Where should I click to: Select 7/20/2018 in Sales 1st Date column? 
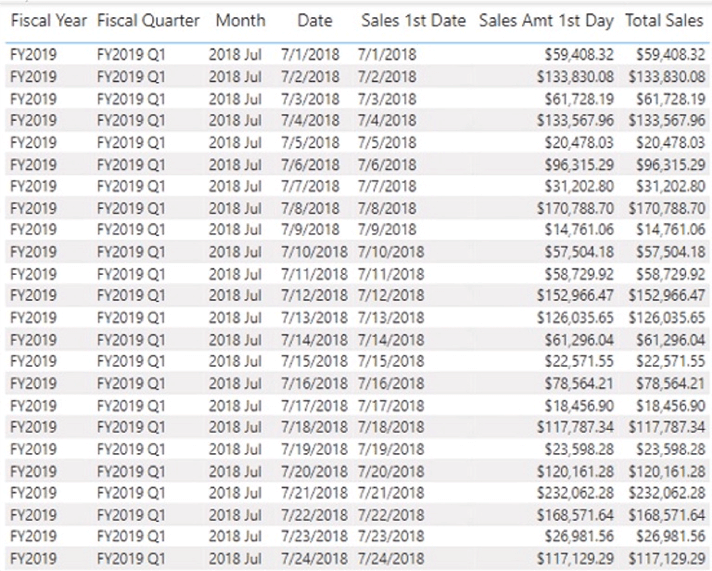tap(390, 472)
